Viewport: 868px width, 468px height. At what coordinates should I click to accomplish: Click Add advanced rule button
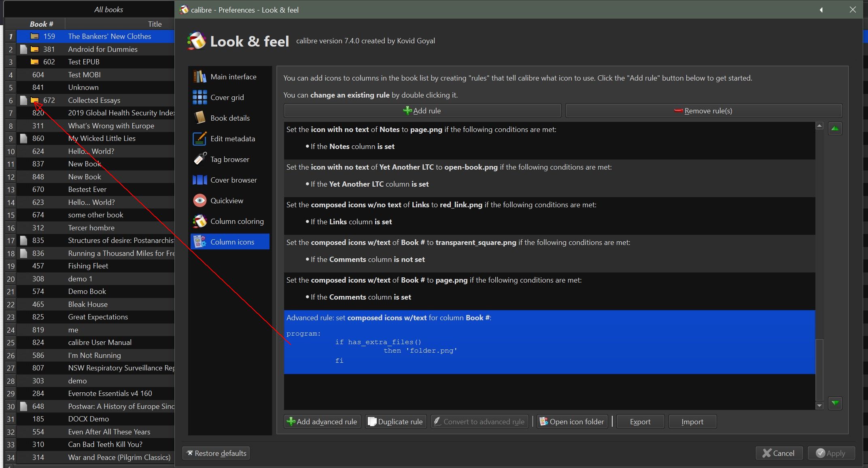[x=322, y=421]
